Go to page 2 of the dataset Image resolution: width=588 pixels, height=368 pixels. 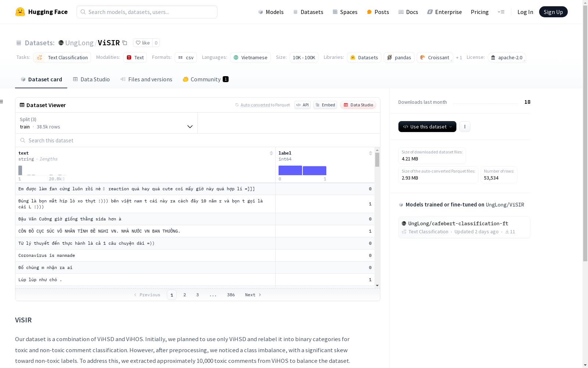184,295
